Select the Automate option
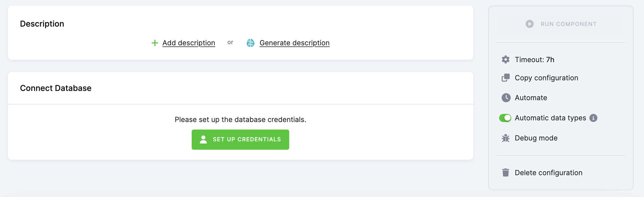The width and height of the screenshot is (644, 197). click(531, 98)
